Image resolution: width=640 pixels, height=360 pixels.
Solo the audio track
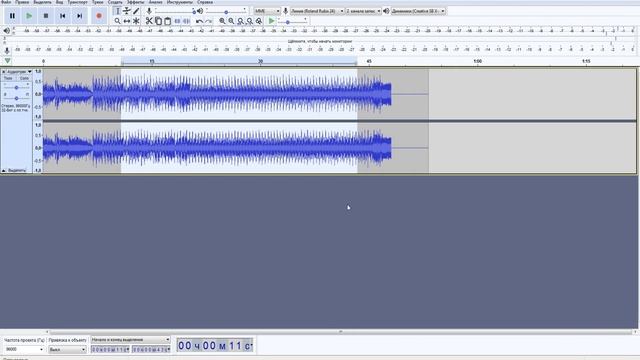click(x=24, y=78)
